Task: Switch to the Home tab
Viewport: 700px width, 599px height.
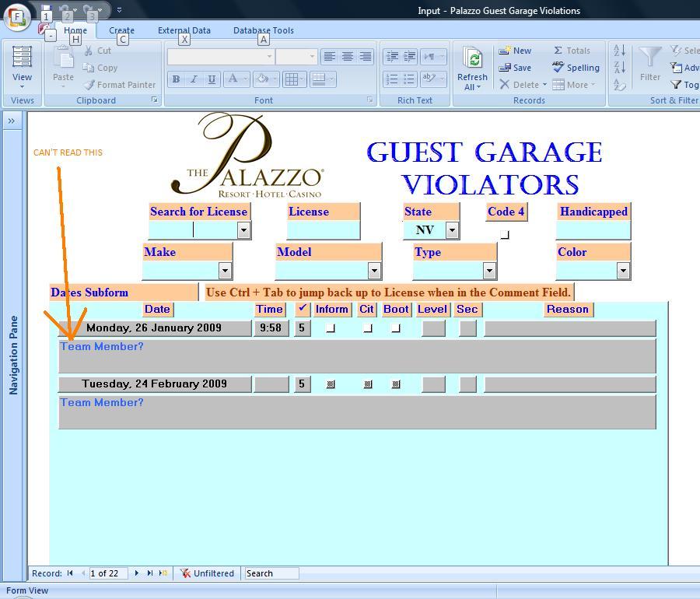Action: coord(75,30)
